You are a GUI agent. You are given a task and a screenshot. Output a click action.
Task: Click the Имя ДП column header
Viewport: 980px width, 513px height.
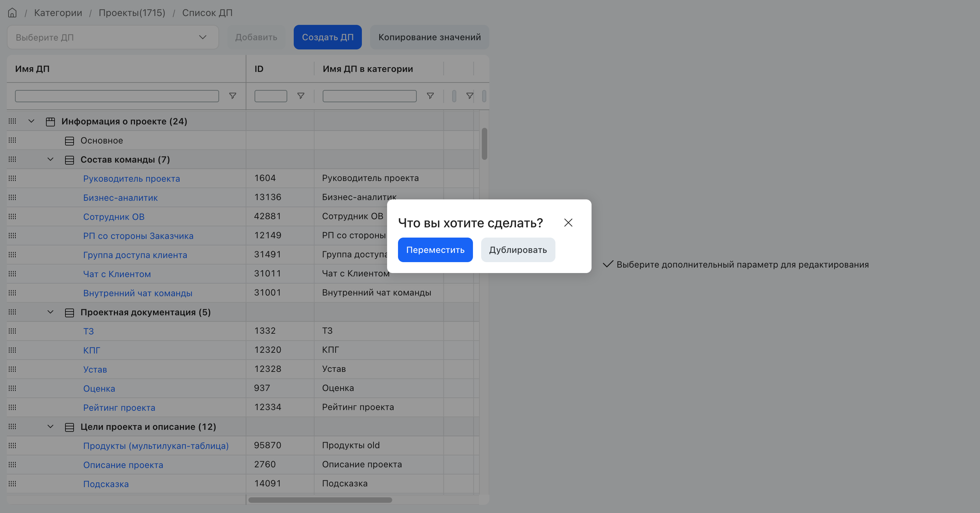click(x=32, y=69)
